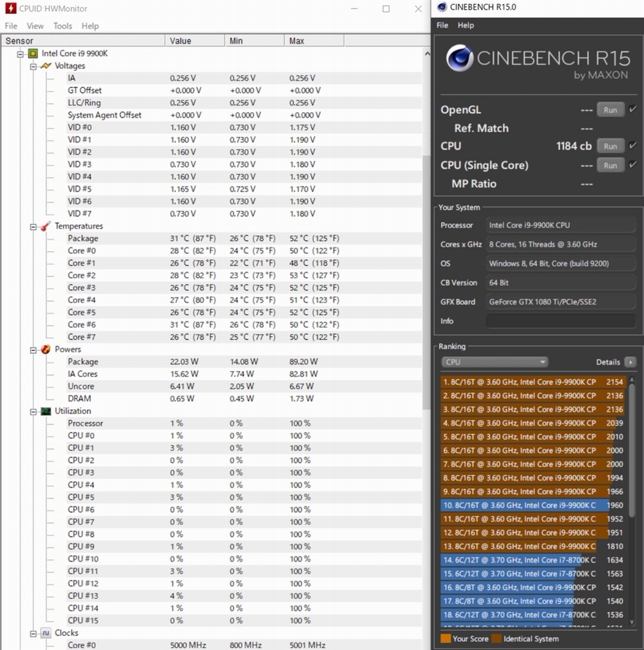Click the Details arrow button in Ranking
Image resolution: width=644 pixels, height=650 pixels.
click(630, 362)
